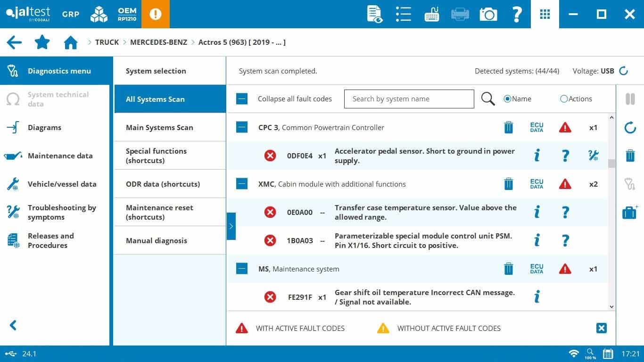
Task: Go back with the left arrow
Action: tap(14, 42)
